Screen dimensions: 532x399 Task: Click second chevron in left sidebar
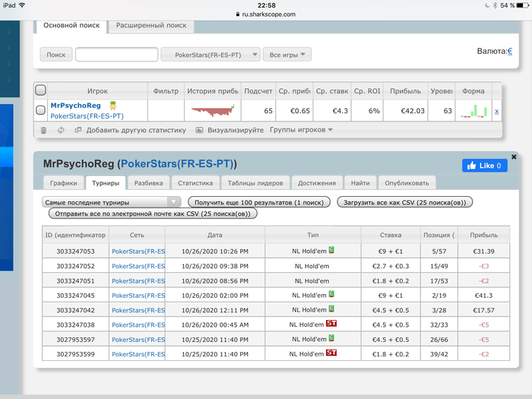[x=9, y=47]
